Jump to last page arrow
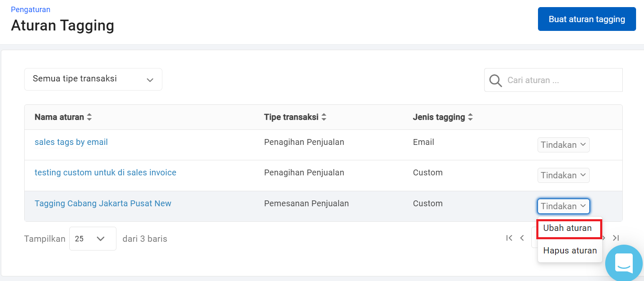644x281 pixels. coord(616,238)
